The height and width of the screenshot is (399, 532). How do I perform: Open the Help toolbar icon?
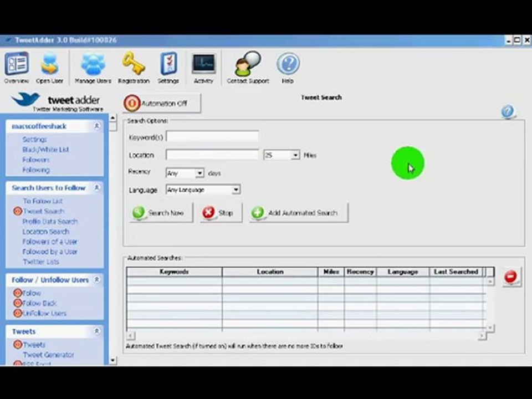coord(288,68)
